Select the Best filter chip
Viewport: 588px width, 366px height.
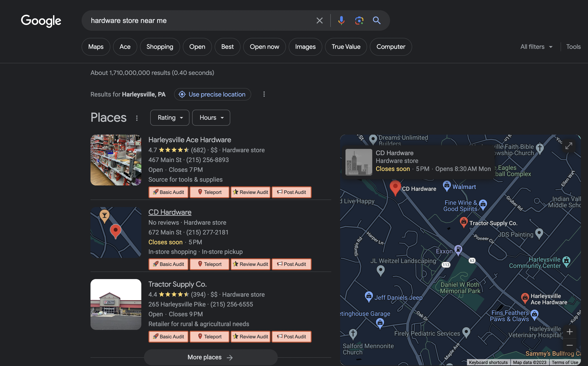pyautogui.click(x=227, y=47)
